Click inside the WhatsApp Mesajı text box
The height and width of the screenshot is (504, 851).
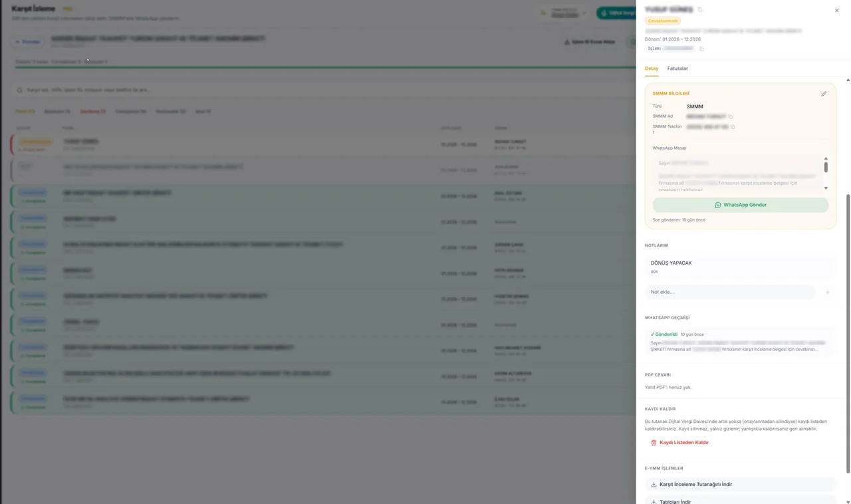click(737, 175)
